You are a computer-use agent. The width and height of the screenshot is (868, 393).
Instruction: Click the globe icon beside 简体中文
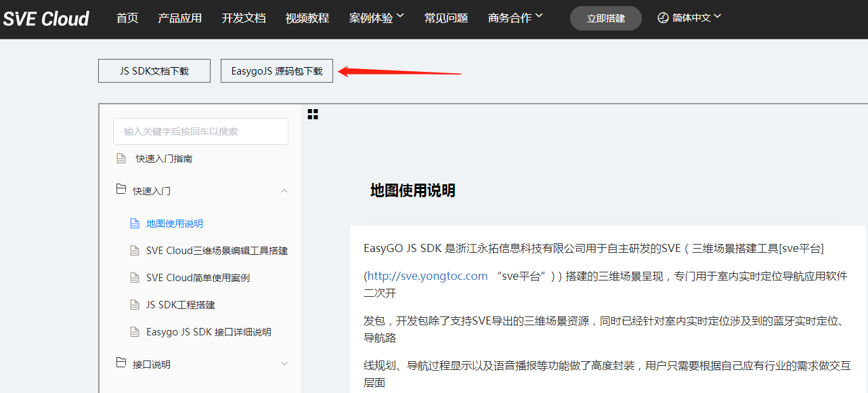[662, 18]
